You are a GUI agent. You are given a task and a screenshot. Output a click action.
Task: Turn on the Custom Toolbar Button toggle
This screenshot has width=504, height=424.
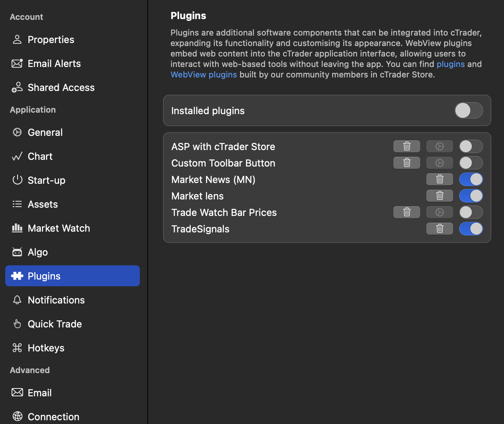click(471, 163)
